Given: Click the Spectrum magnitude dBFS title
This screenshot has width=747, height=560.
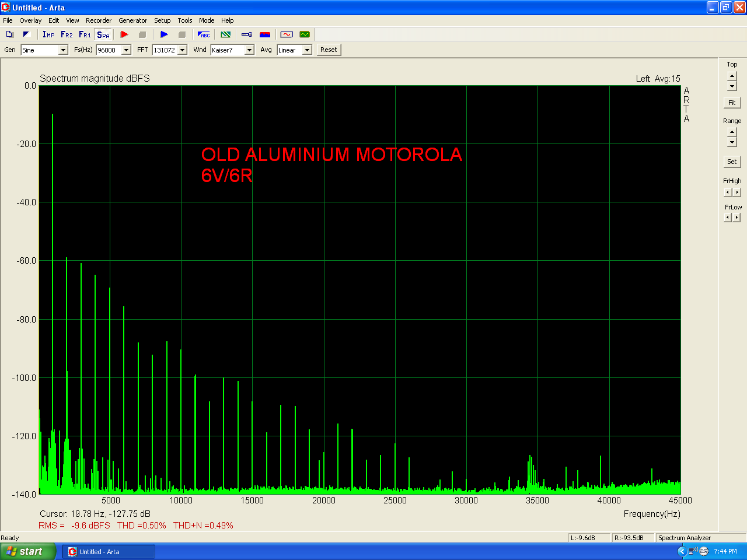Looking at the screenshot, I should [95, 78].
